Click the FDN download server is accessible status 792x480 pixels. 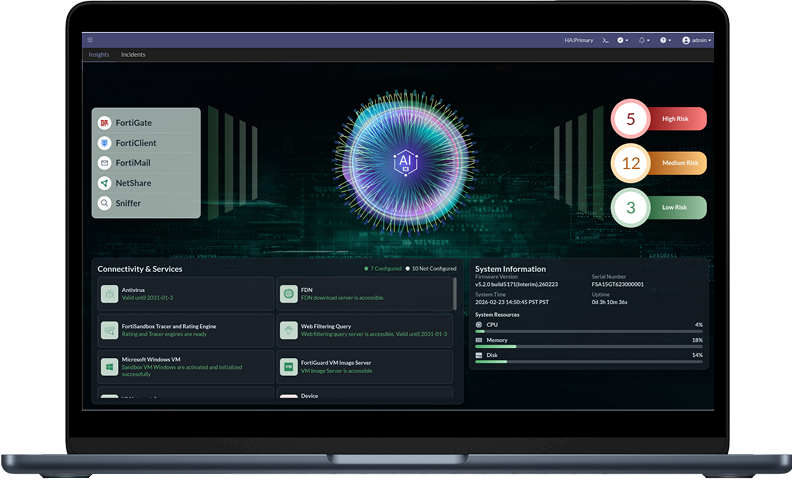click(342, 298)
